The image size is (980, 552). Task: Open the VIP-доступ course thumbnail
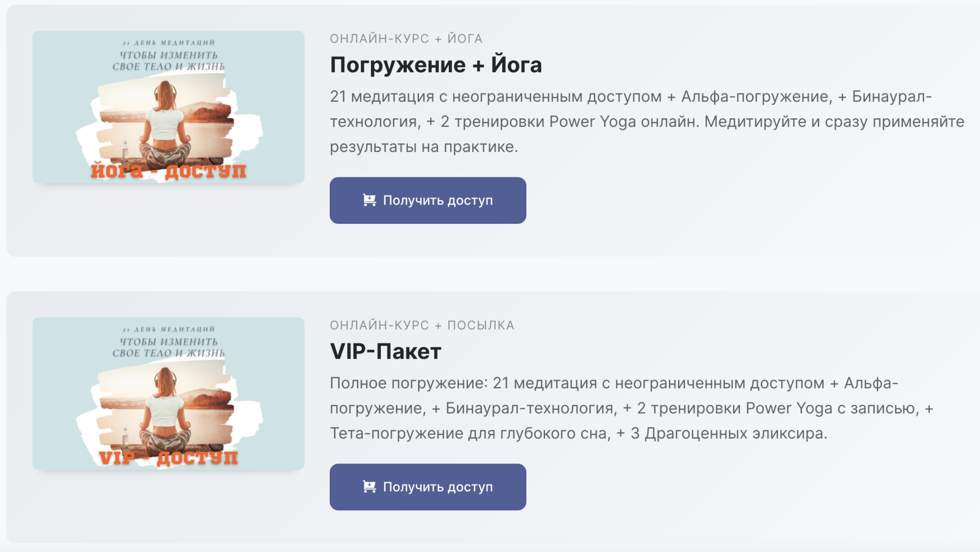[168, 393]
